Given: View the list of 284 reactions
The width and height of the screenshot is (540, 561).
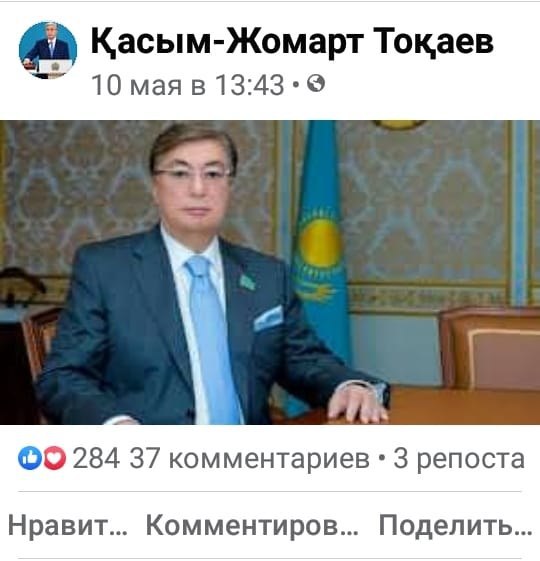Looking at the screenshot, I should 96,459.
